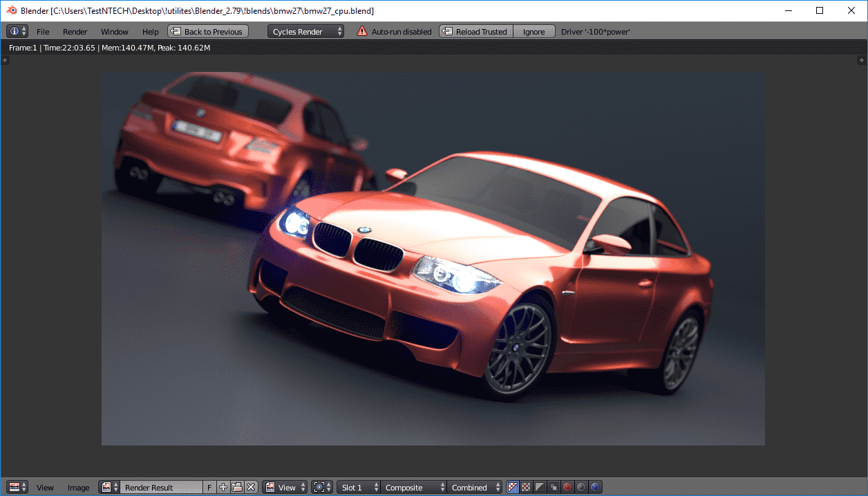Screen dimensions: 868x496
Task: Toggle the blue channel display button
Action: click(x=595, y=488)
